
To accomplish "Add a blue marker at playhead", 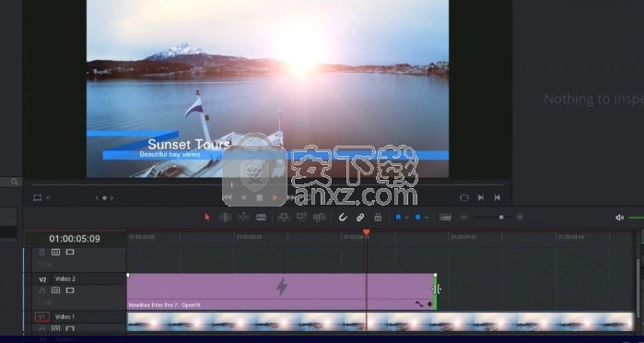I will pos(417,218).
